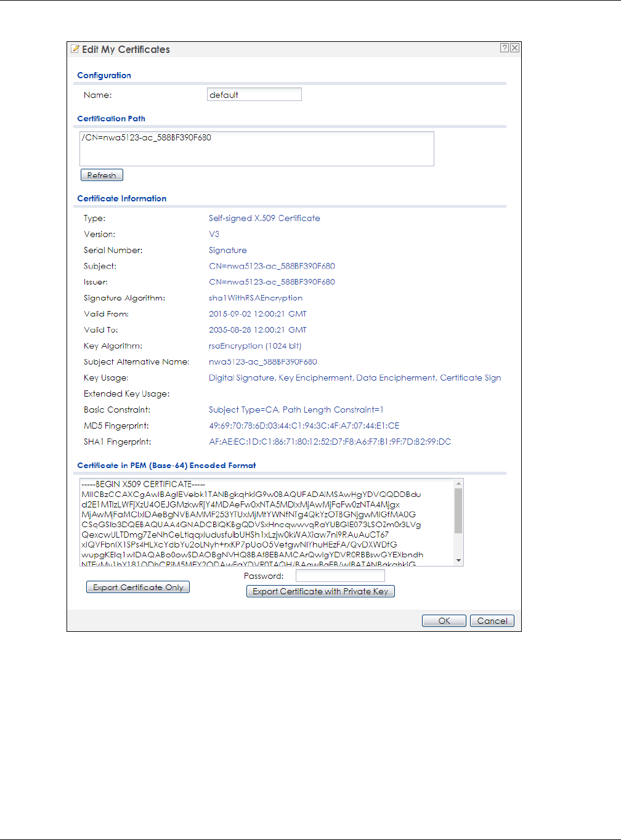The height and width of the screenshot is (840, 621).
Task: Click the PEM scrollbar thumb
Action: [458, 511]
